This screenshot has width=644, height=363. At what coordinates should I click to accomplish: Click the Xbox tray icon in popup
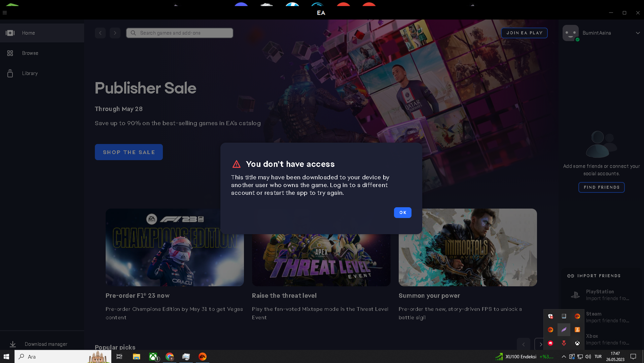click(577, 343)
